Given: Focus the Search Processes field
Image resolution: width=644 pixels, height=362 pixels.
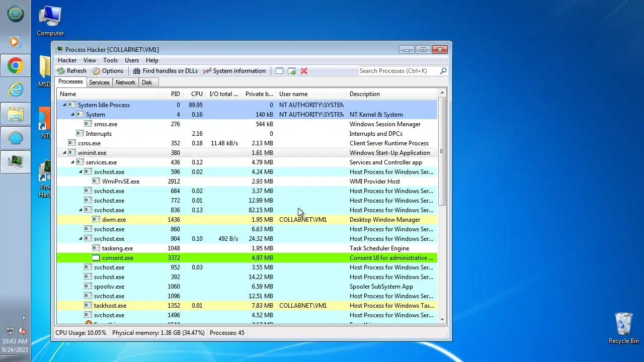Looking at the screenshot, I should [398, 71].
